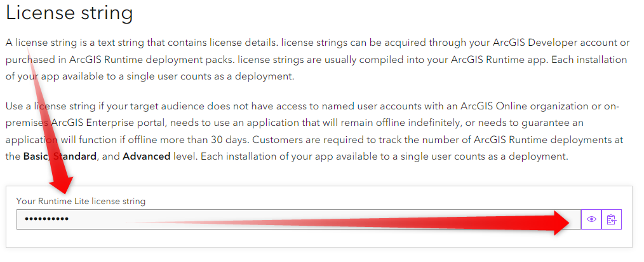The width and height of the screenshot is (644, 262).
Task: Reveal the hidden license string with eye icon
Action: pyautogui.click(x=591, y=219)
